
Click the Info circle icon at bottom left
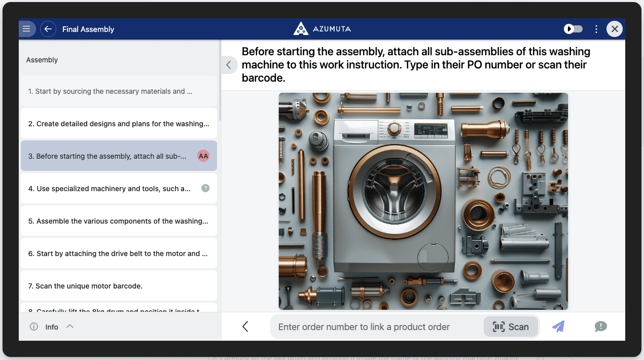tap(34, 327)
